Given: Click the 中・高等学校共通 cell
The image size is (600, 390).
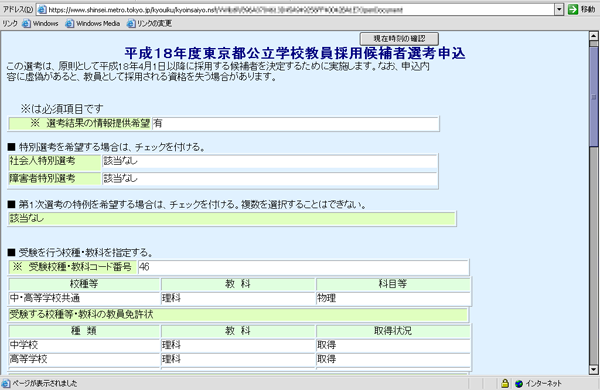Looking at the screenshot, I should click(x=84, y=298).
